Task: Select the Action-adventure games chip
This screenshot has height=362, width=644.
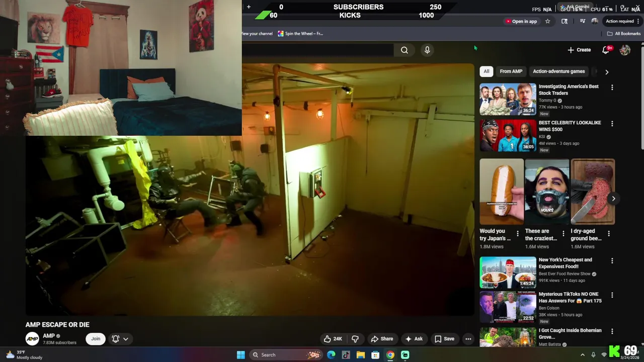Action: [x=559, y=71]
